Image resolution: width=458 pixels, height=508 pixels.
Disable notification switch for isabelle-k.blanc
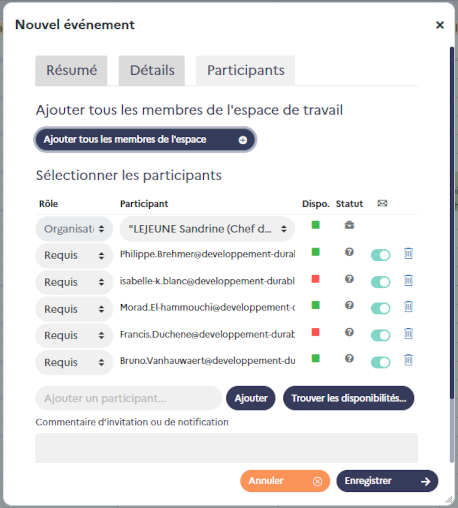pos(380,282)
